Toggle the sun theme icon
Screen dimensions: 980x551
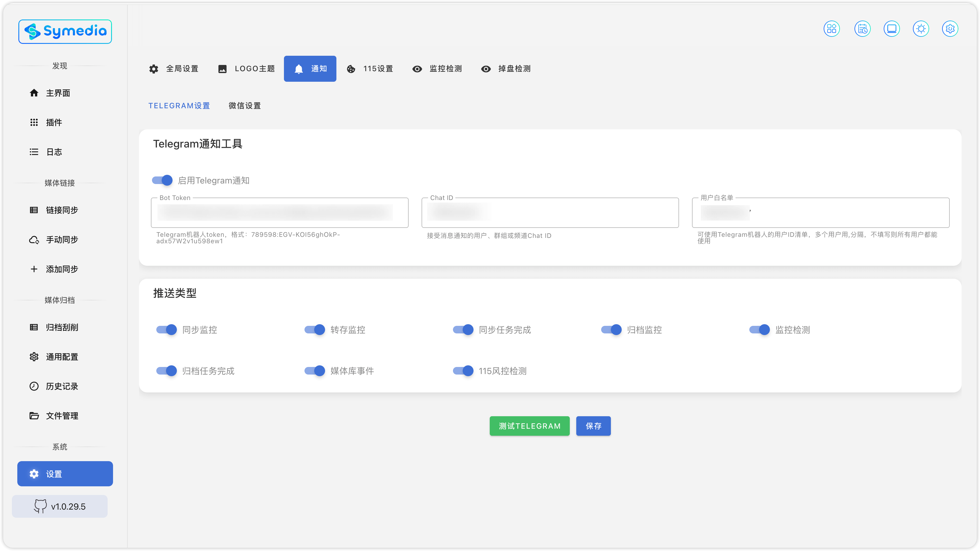point(921,29)
